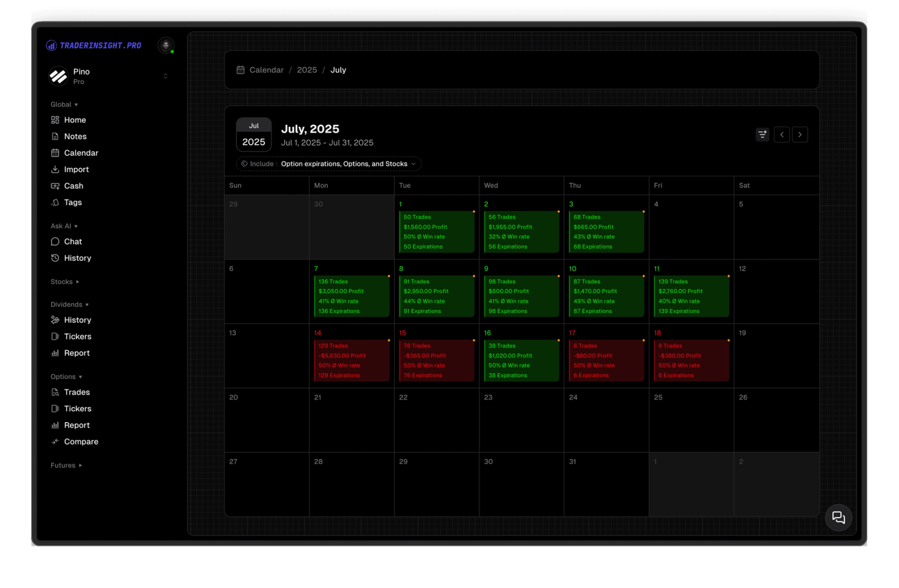Open Dividends Tickers
Screen dimensions: 899x588
[x=77, y=336]
